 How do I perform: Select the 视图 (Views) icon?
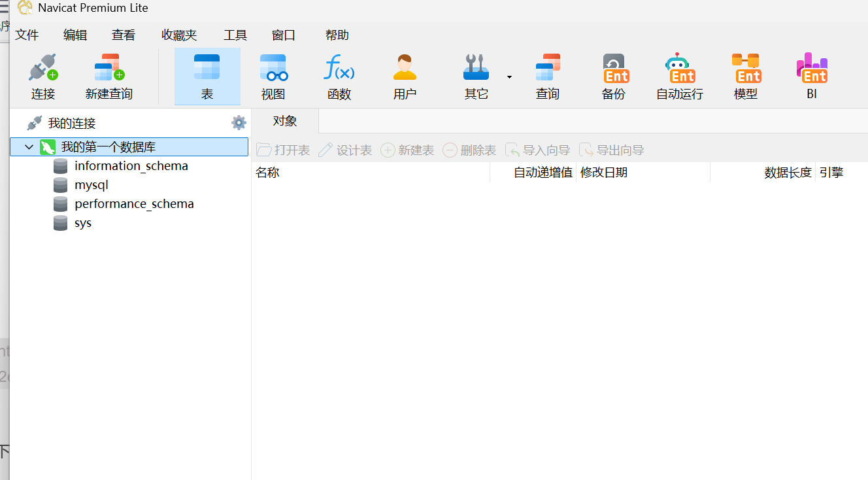pyautogui.click(x=273, y=75)
